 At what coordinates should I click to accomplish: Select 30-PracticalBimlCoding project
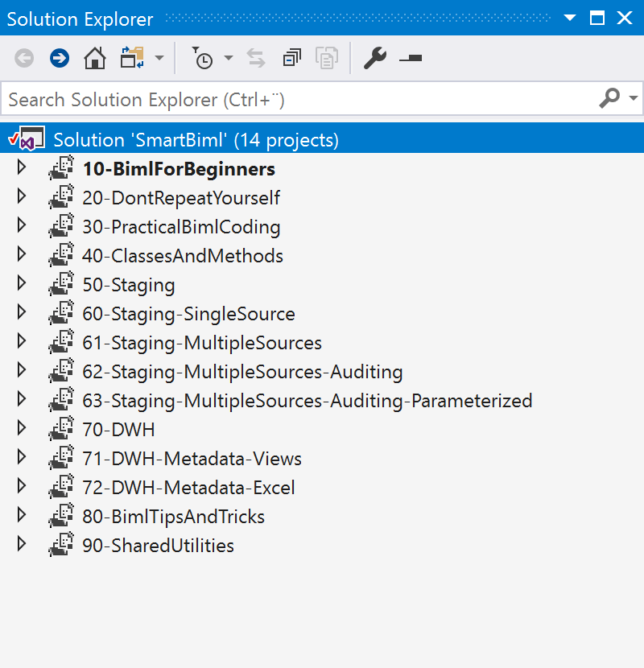point(181,227)
